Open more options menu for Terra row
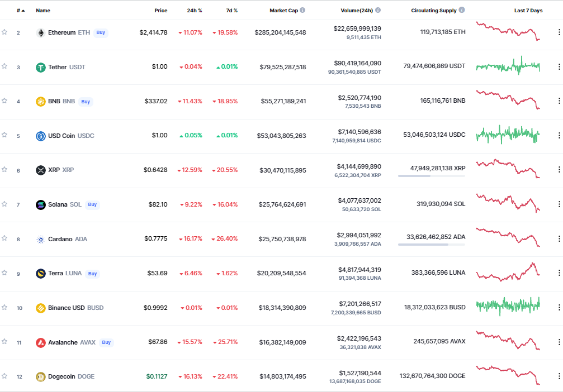Viewport: 563px width, 392px height. point(559,273)
